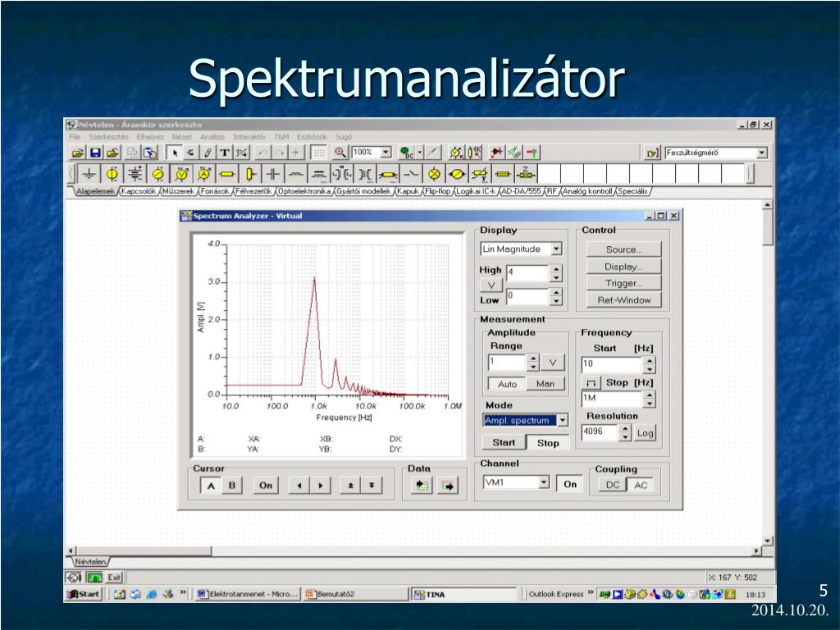
Task: Open the Lin Magnitude display dropdown
Action: coord(557,249)
